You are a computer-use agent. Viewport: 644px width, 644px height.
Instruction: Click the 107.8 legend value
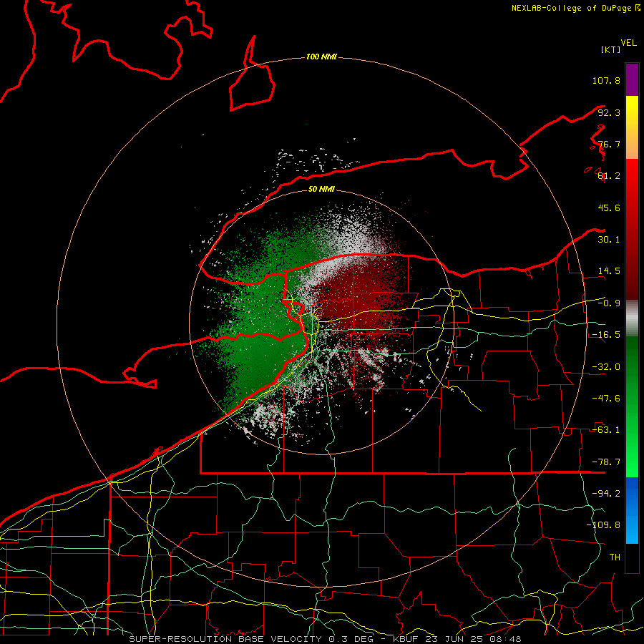pyautogui.click(x=606, y=80)
